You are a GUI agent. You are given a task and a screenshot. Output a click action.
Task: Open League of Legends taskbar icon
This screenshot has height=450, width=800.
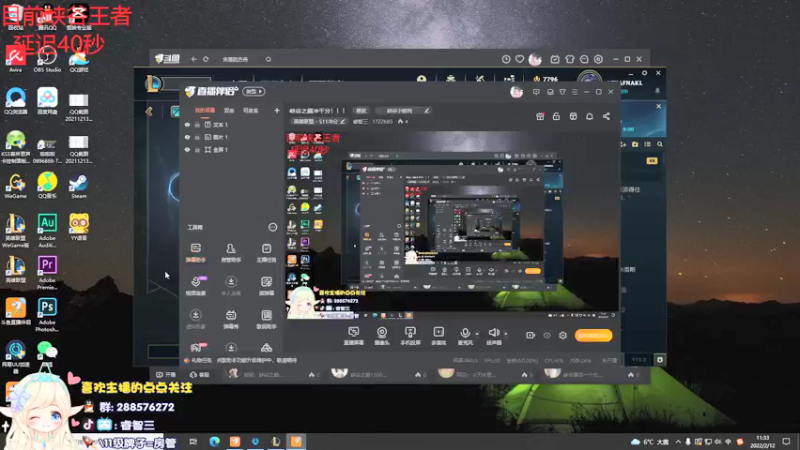tap(276, 441)
